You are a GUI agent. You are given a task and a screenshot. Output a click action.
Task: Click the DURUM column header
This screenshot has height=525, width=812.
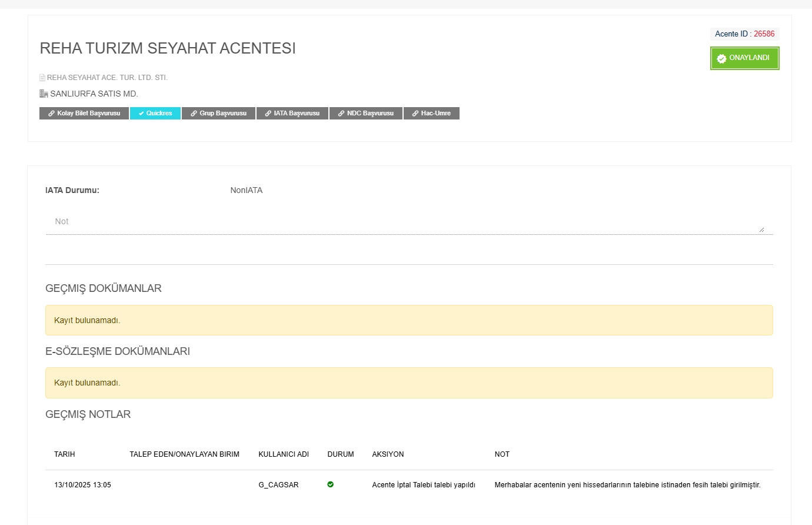coord(341,454)
